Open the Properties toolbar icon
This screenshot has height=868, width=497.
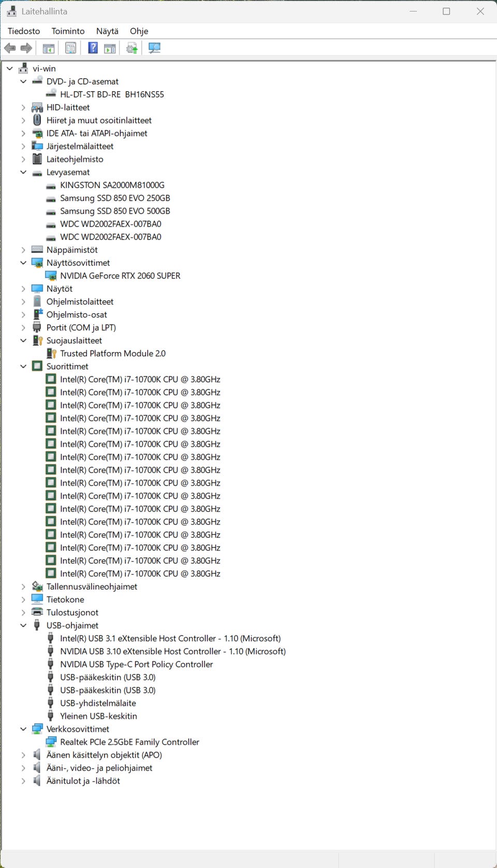pos(70,48)
